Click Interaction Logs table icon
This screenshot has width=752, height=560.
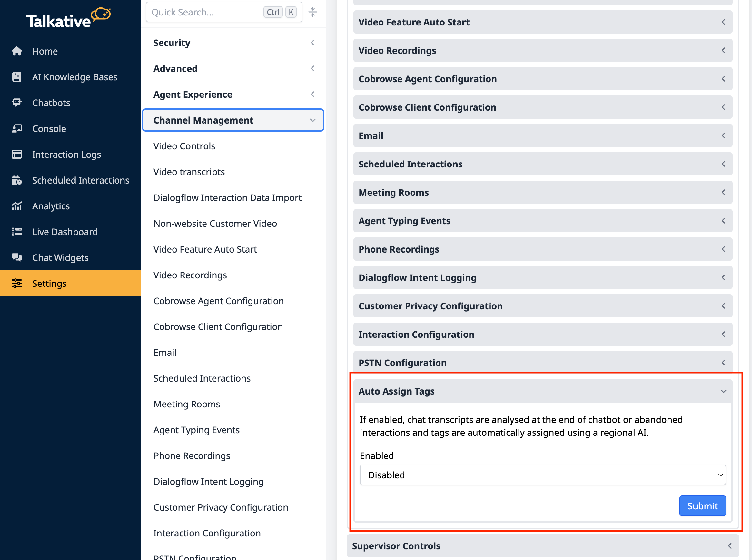tap(16, 154)
